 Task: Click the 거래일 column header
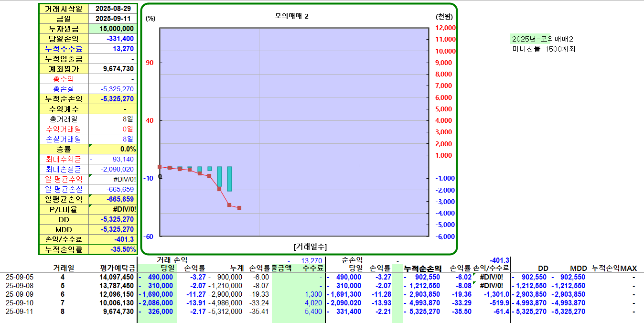click(64, 269)
